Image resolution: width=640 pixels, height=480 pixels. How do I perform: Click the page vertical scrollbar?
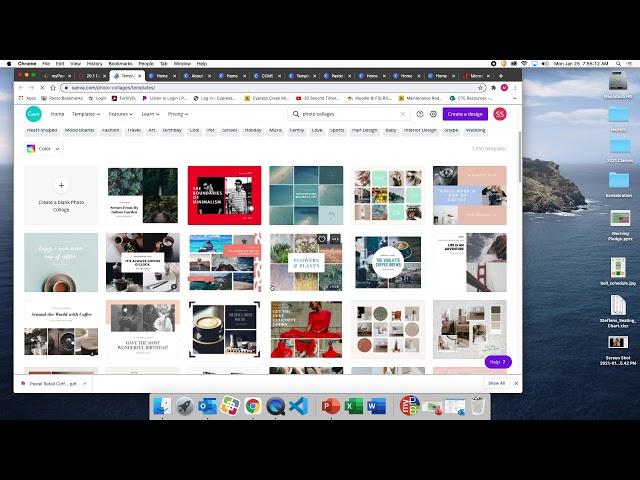[x=520, y=157]
